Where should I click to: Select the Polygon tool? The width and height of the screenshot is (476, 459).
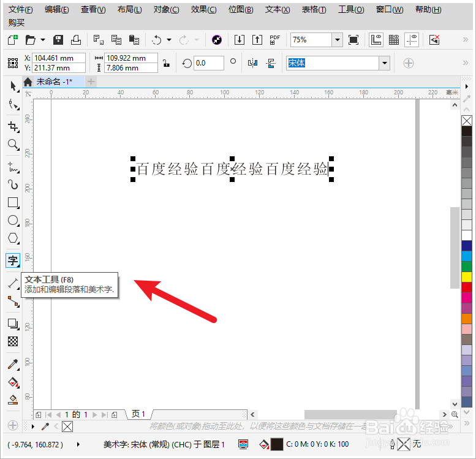point(13,238)
